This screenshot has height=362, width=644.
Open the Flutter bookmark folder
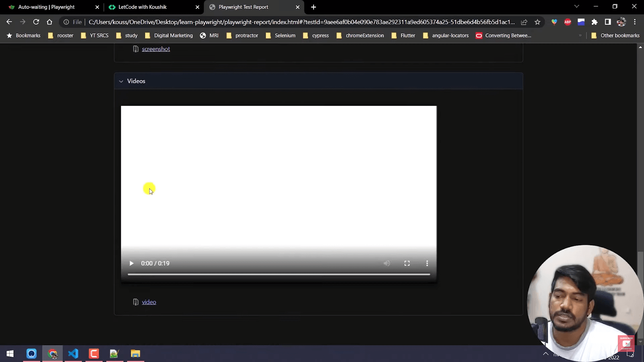403,35
